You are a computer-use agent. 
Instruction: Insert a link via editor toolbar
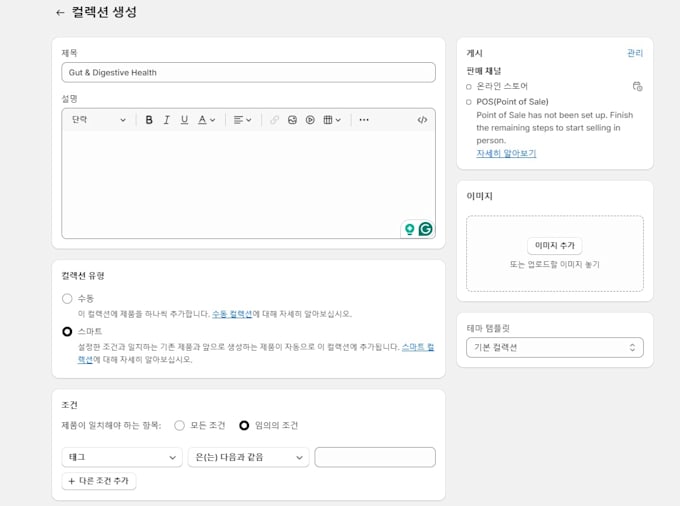274,120
